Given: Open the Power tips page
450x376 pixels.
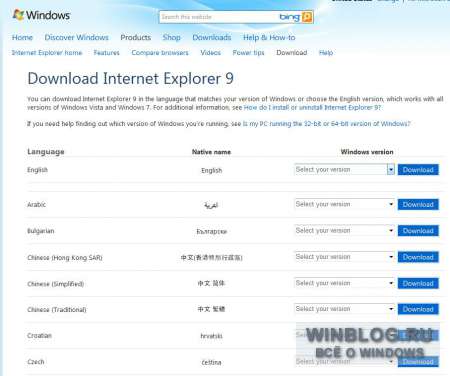Looking at the screenshot, I should point(248,53).
